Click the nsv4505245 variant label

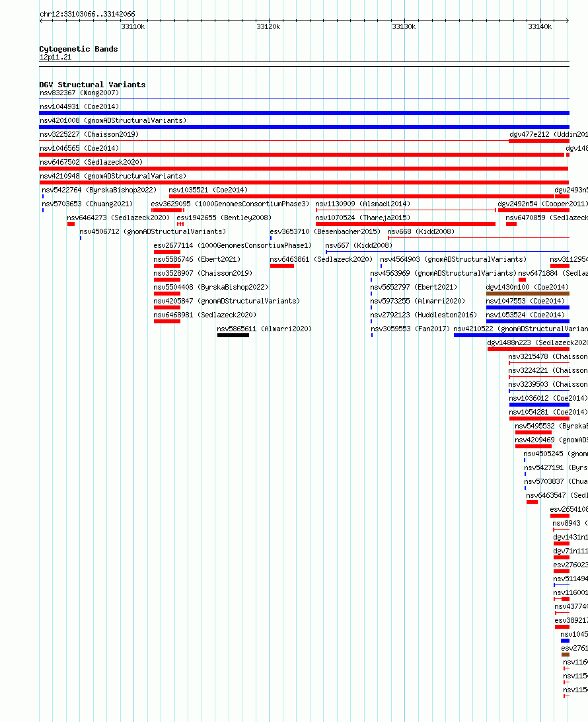(x=556, y=454)
